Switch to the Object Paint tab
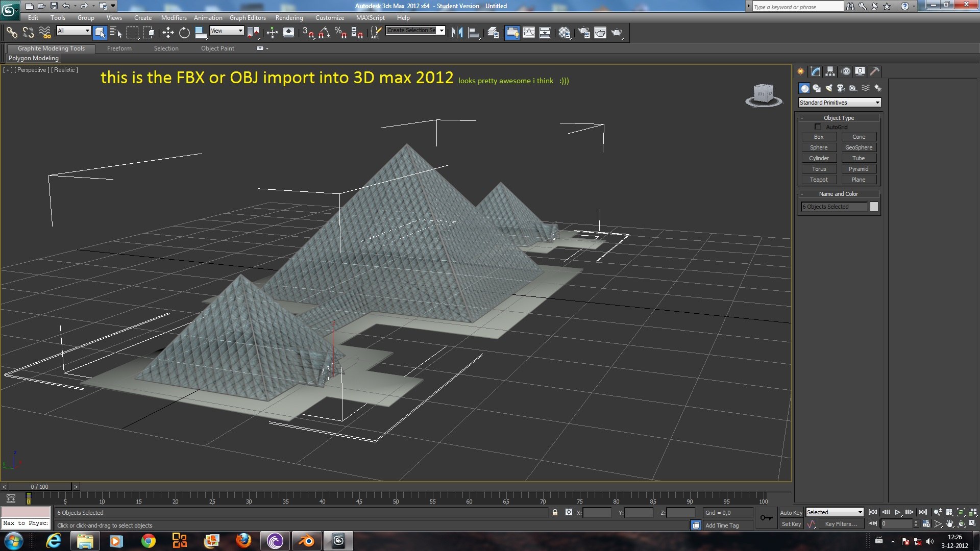Screen dimensions: 980x551 click(217, 48)
